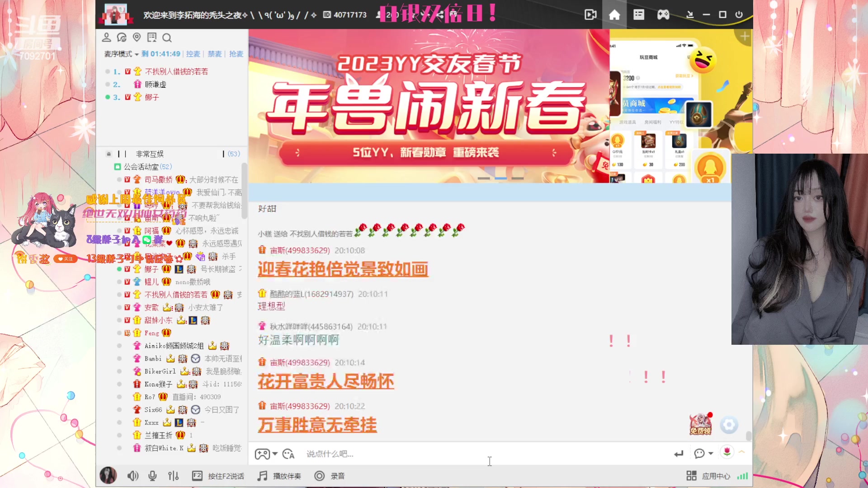Viewport: 868px width, 488px height.
Task: Select queue member 3. 娜子
Action: 152,97
